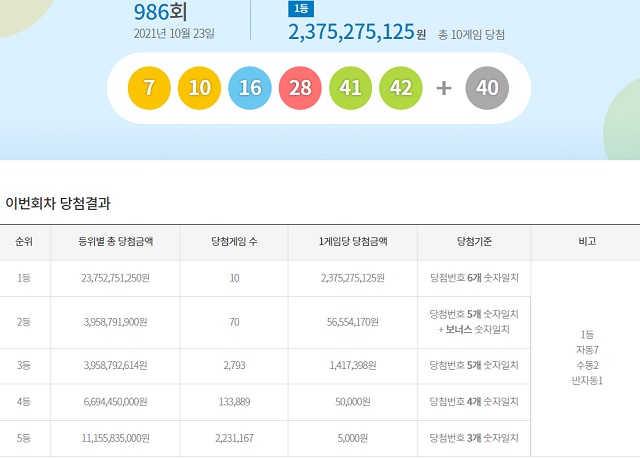Click the total amount 6,694,450,000원
The image size is (640, 459).
pyautogui.click(x=116, y=402)
